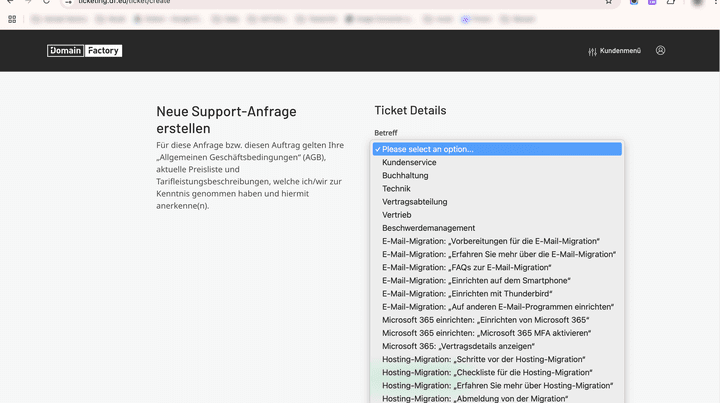
Task: Bookmark this page with the star icon
Action: (608, 2)
